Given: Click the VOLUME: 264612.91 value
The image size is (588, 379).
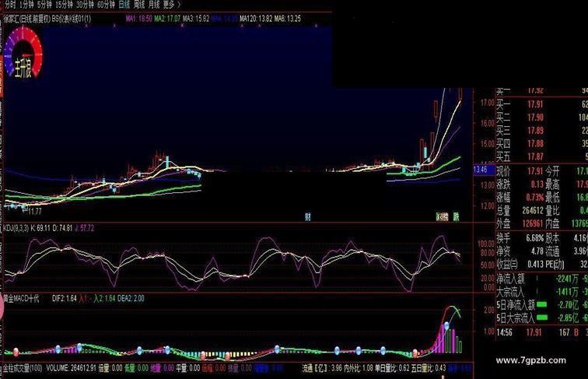Looking at the screenshot, I should 72,368.
